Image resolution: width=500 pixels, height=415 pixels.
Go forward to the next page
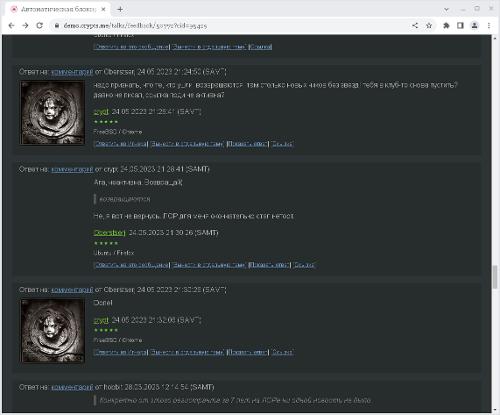pos(25,26)
